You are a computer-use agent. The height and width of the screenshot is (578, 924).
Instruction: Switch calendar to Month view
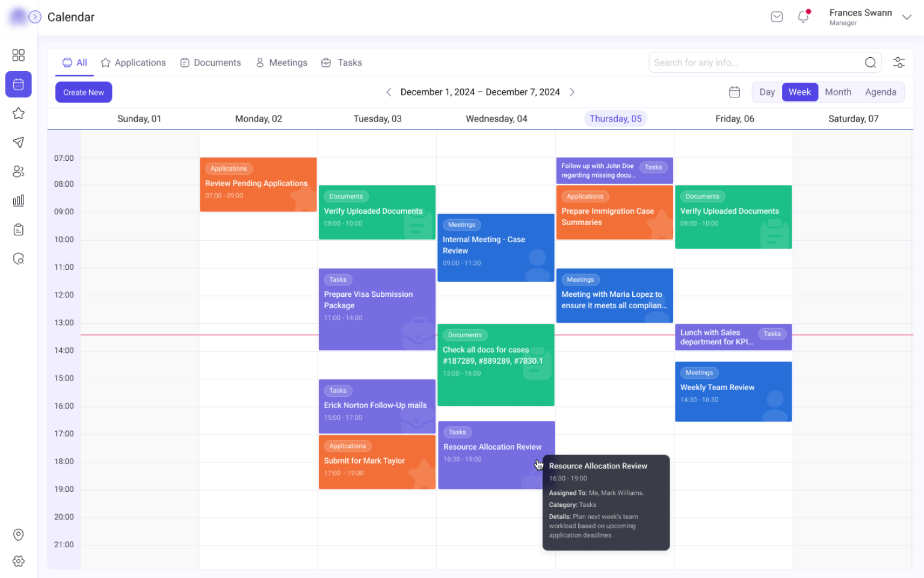838,92
